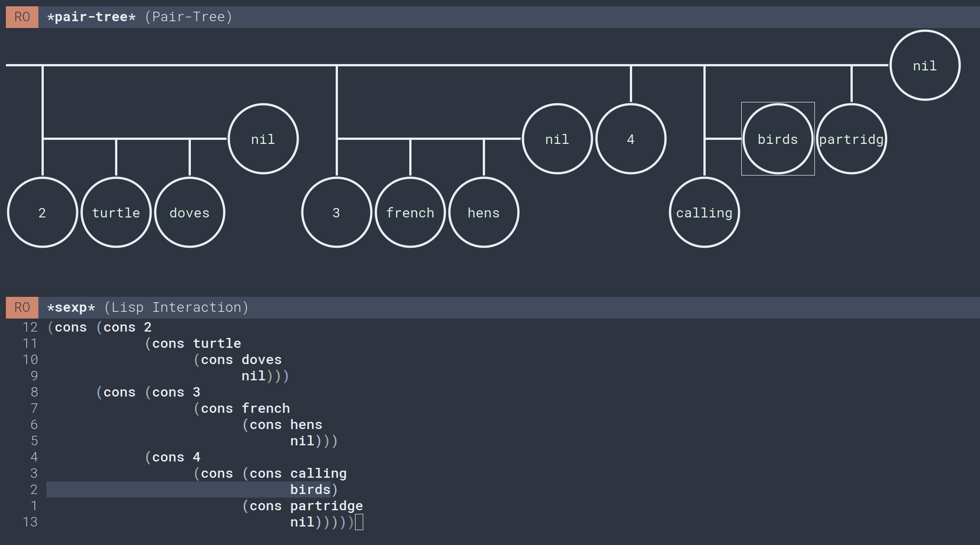
Task: Select the nil node ending the french hens branch
Action: (557, 139)
